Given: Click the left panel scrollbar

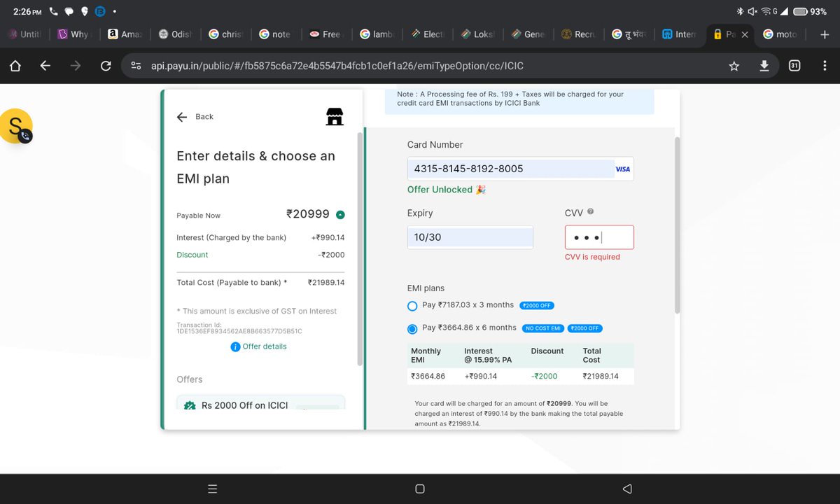Looking at the screenshot, I should coord(360,248).
